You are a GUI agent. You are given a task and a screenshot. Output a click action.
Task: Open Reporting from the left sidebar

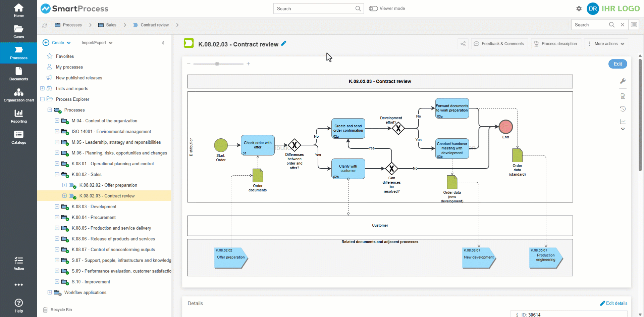pyautogui.click(x=18, y=116)
